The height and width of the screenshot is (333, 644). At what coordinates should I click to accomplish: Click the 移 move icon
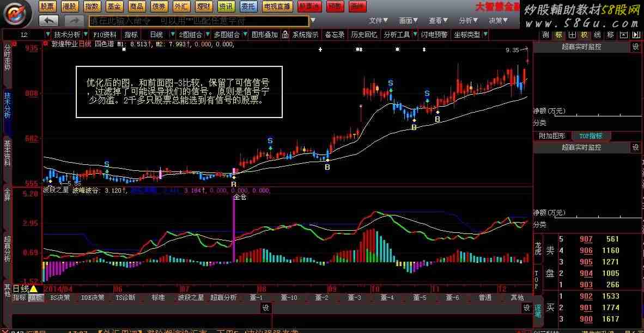[610, 35]
